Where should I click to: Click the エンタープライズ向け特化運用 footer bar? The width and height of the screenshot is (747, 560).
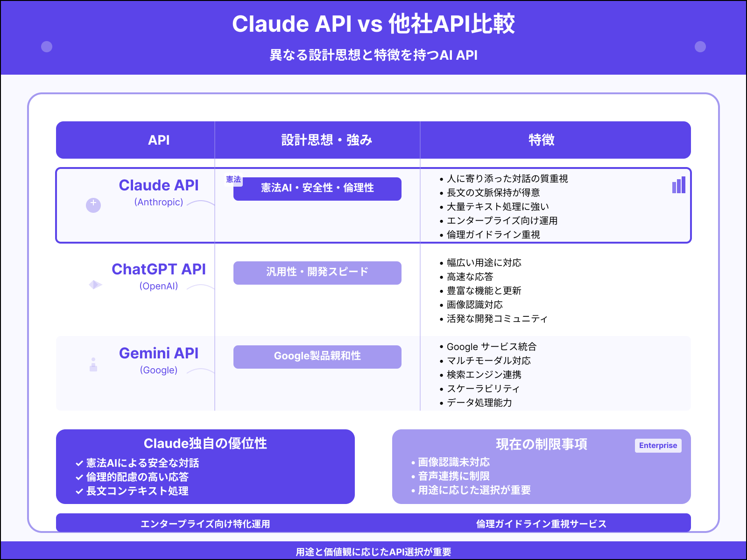click(x=207, y=524)
